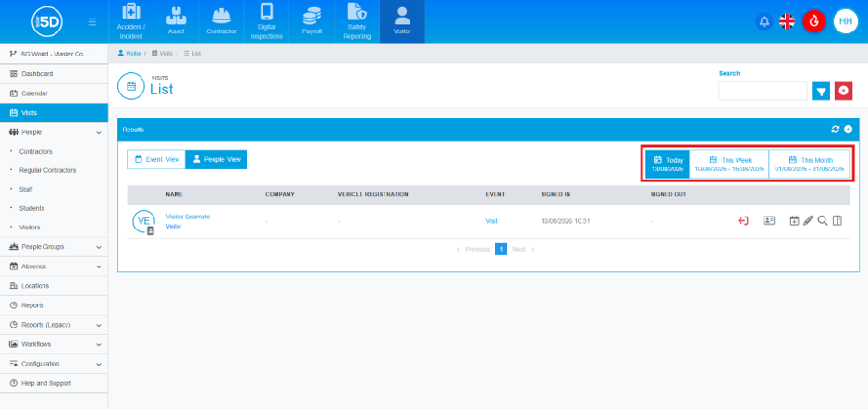Open Help and Support

(x=54, y=383)
